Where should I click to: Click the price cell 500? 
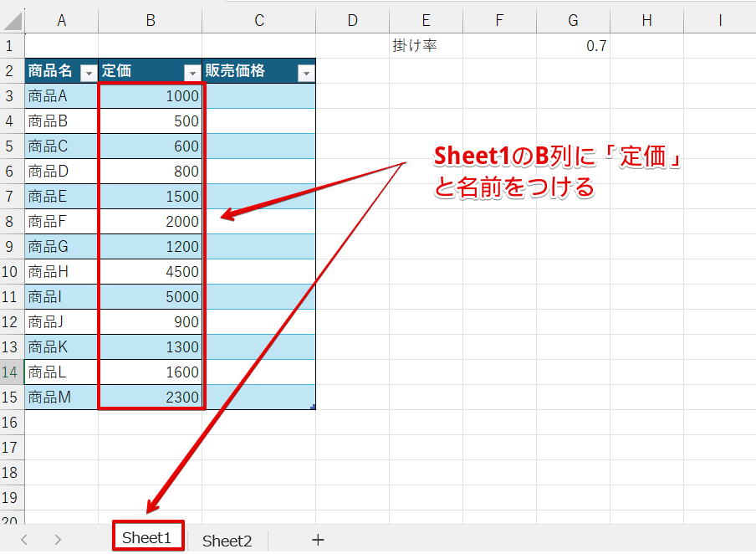point(150,121)
